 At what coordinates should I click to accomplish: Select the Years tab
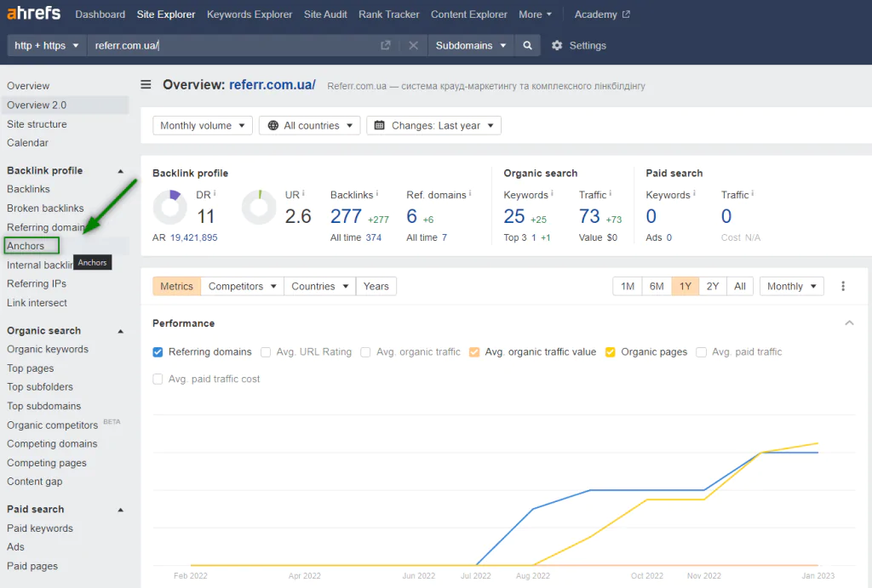pos(376,286)
